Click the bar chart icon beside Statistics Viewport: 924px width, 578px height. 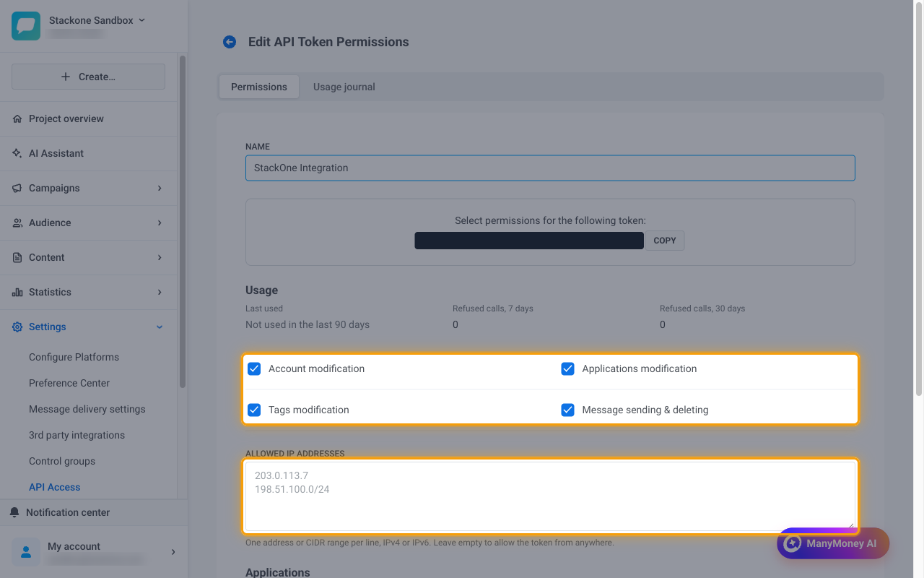(x=17, y=292)
